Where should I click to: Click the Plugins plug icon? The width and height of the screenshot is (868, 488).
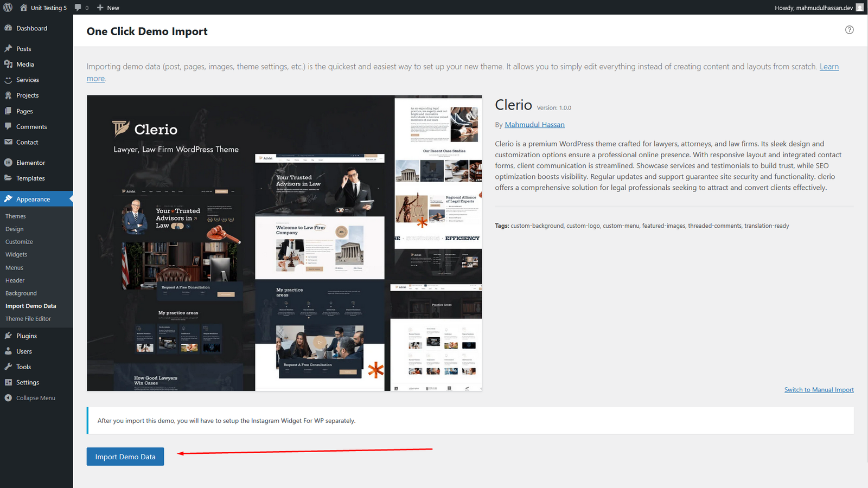(8, 336)
